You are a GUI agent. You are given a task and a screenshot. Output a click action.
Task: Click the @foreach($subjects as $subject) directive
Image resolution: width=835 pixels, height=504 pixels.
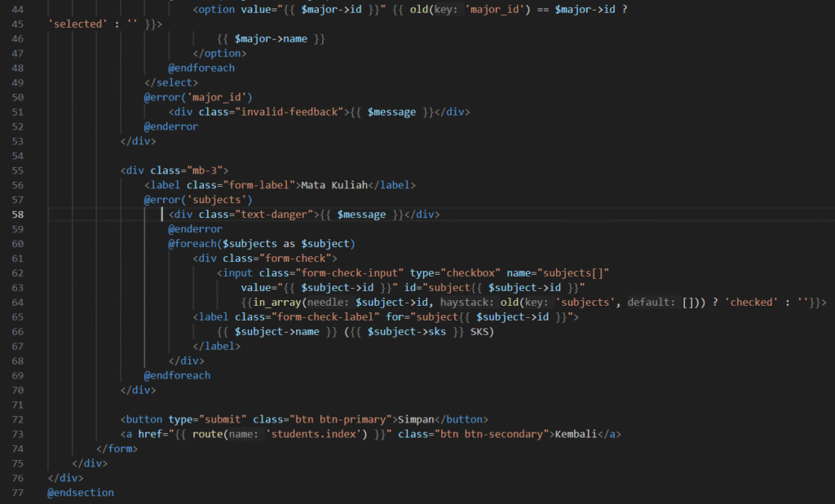click(261, 244)
